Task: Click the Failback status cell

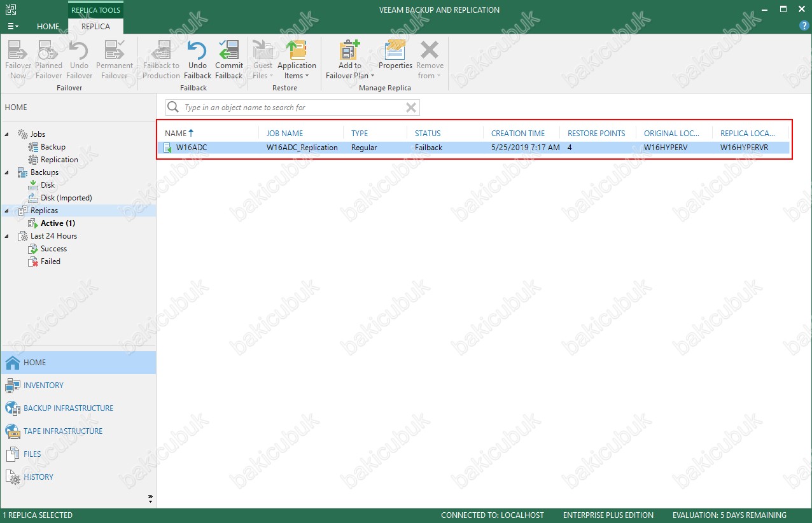Action: 429,148
